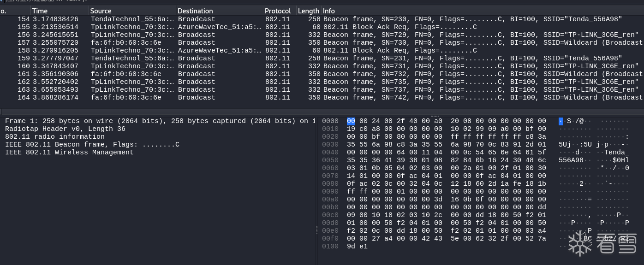
Task: Select the 802.11 radio information item
Action: pyautogui.click(x=55, y=137)
